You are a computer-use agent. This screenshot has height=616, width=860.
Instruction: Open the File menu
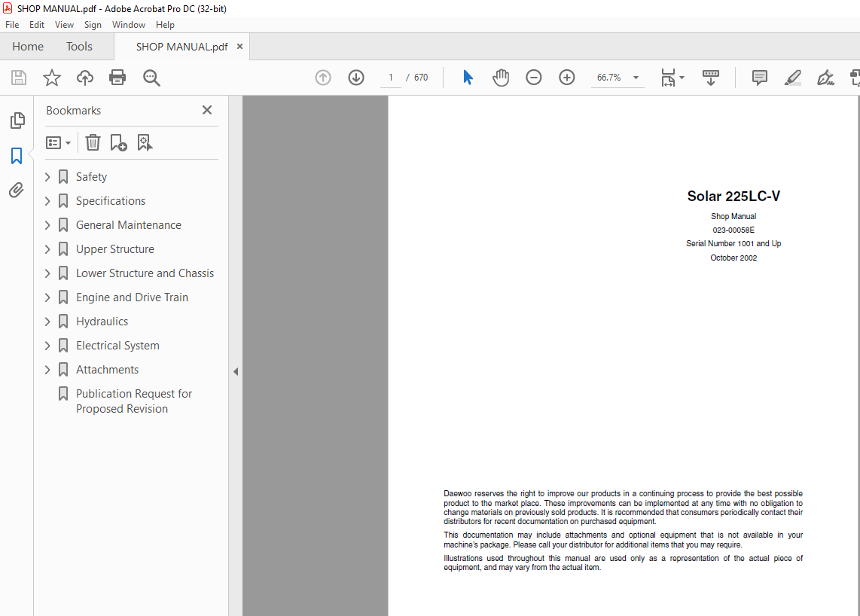click(x=12, y=25)
